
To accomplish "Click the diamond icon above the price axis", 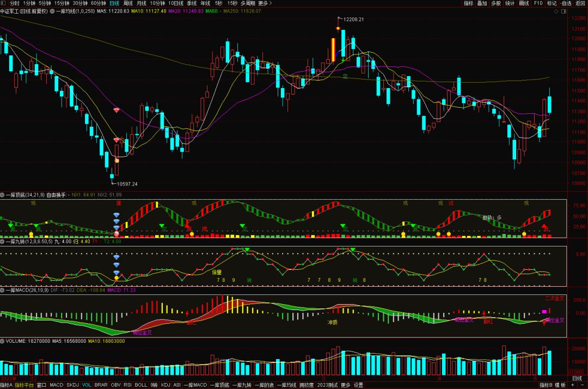I will tap(556, 11).
